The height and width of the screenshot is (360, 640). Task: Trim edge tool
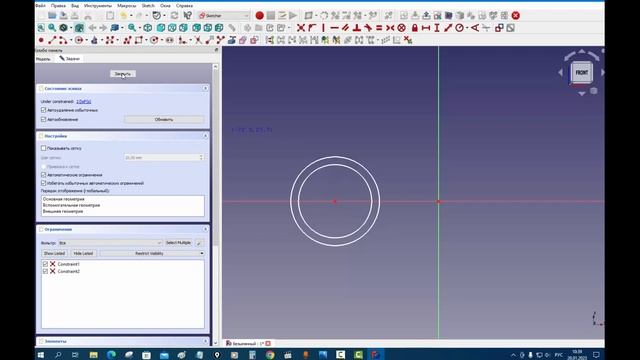(x=198, y=40)
